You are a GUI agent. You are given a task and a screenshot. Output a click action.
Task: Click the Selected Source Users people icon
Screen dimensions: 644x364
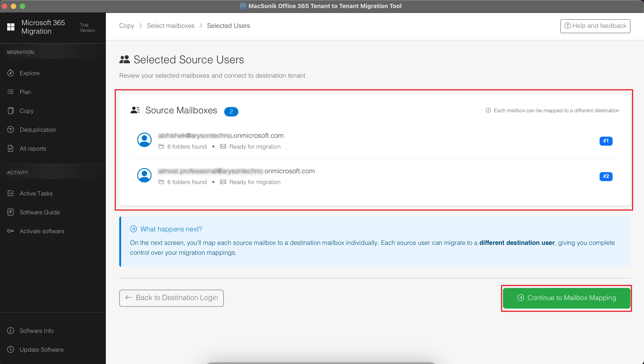click(x=124, y=59)
